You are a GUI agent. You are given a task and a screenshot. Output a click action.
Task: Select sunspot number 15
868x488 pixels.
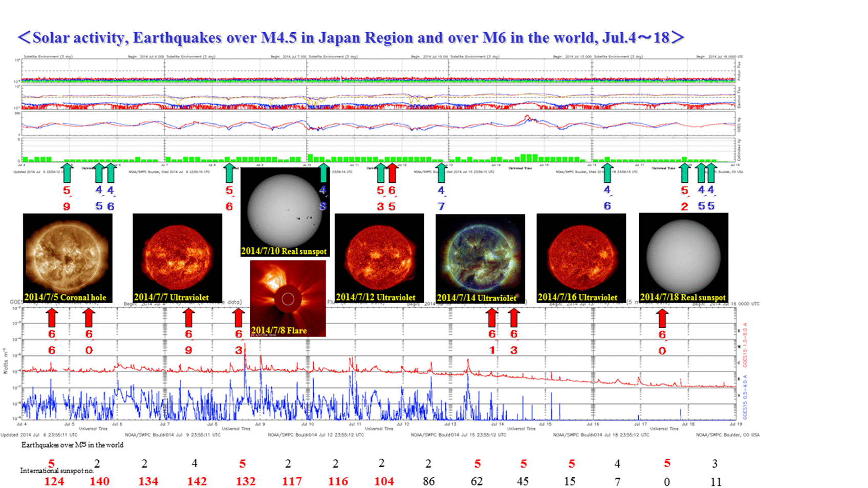pyautogui.click(x=570, y=481)
